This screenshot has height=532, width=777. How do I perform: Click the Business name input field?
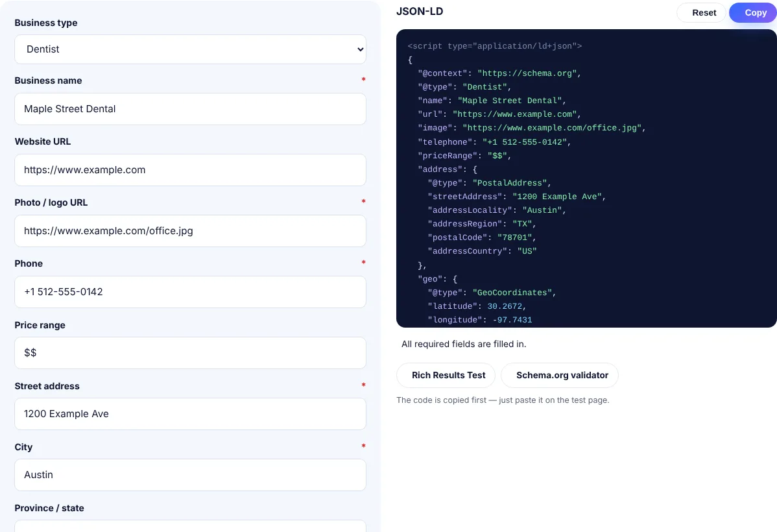pos(190,109)
